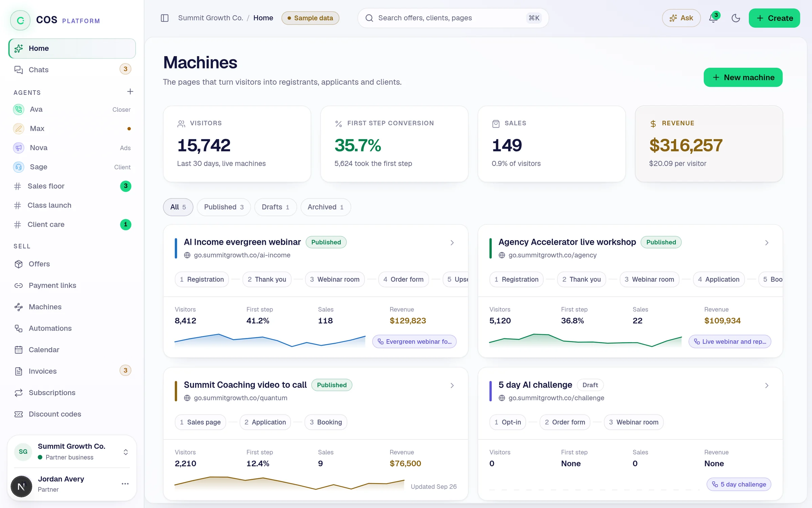The width and height of the screenshot is (812, 508).
Task: Open go.summitgrowth.co/agency URL
Action: coord(552,255)
